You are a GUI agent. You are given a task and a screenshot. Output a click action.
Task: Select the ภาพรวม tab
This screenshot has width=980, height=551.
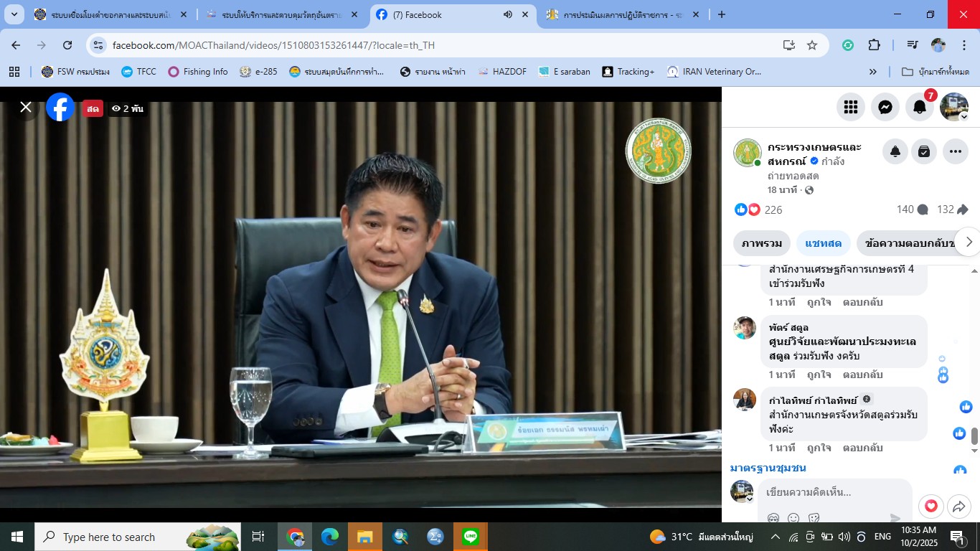click(x=762, y=243)
